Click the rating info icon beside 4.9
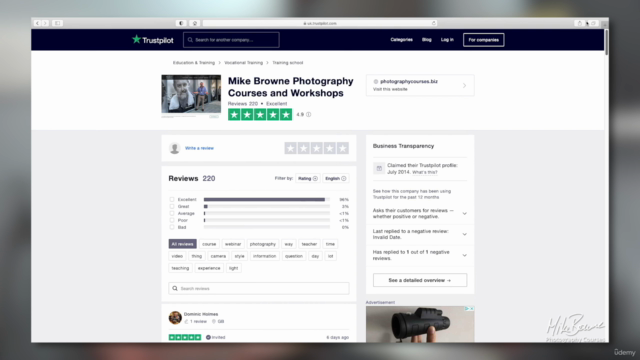The image size is (640, 360). coord(309,115)
